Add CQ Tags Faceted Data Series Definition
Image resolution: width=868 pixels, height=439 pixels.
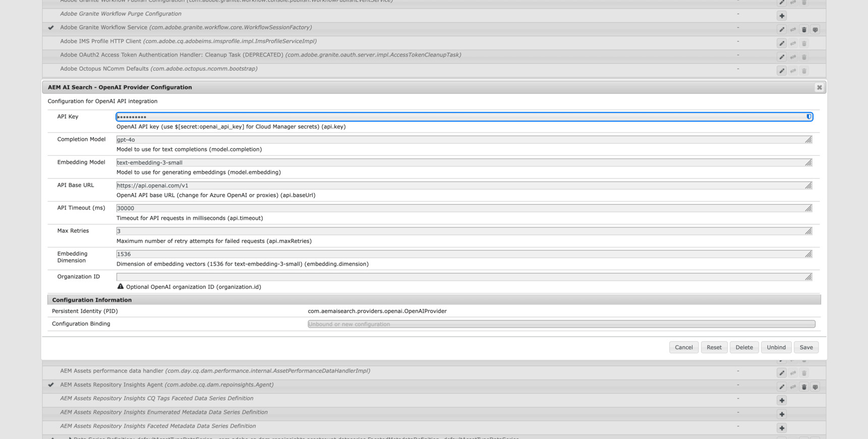point(782,400)
